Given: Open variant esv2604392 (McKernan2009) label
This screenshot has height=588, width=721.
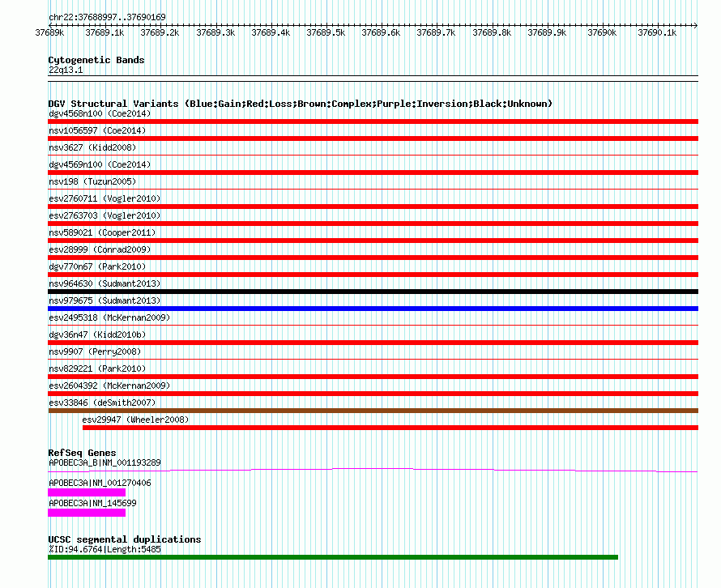Looking at the screenshot, I should point(109,386).
